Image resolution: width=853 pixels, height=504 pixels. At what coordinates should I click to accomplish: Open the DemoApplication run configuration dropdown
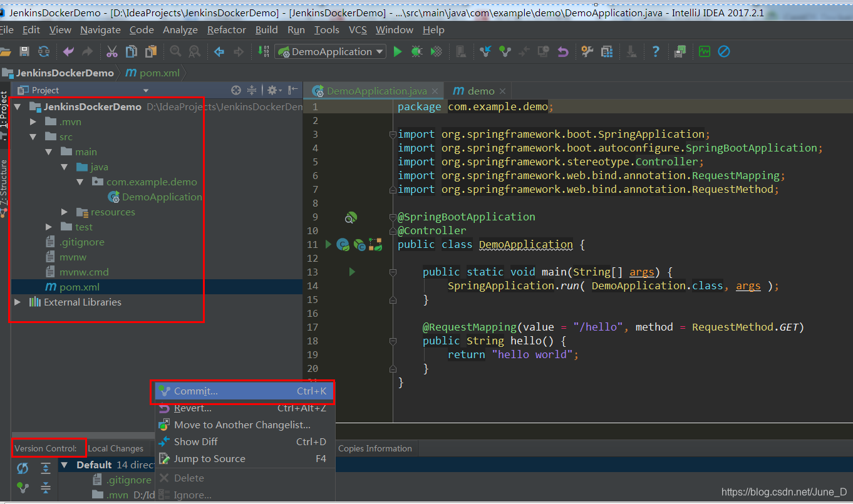click(x=331, y=52)
